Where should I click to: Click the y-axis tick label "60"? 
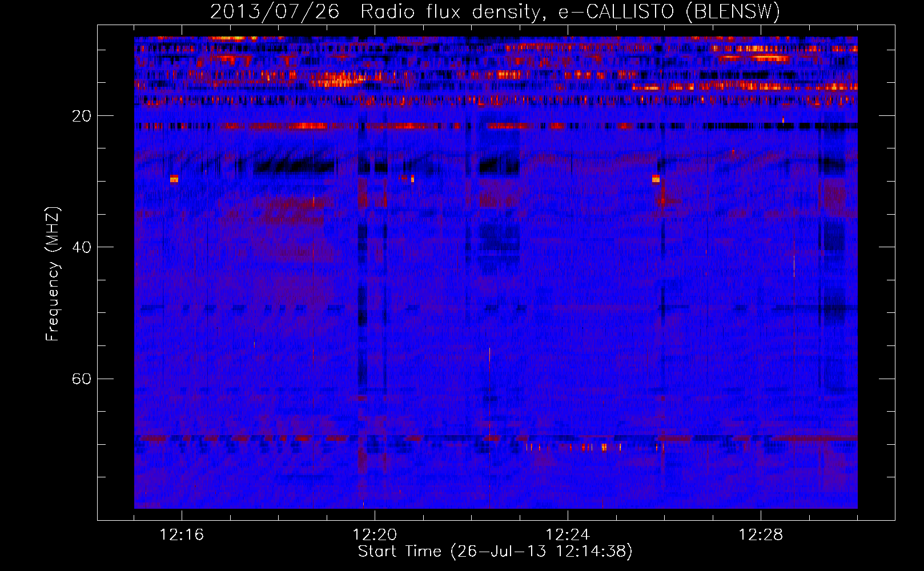(81, 379)
